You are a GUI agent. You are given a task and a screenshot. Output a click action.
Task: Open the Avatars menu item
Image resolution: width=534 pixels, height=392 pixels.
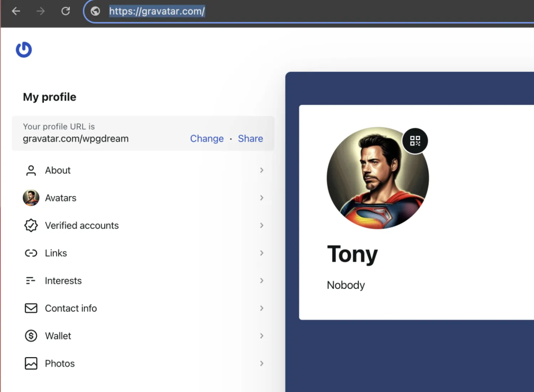[143, 198]
